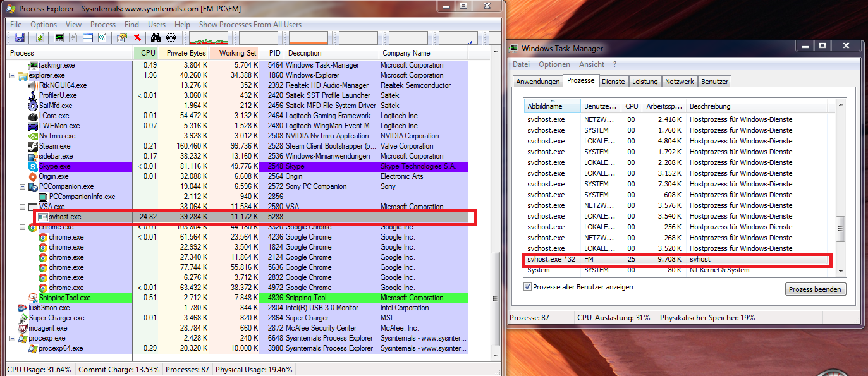Viewport: 868px width, 376px height.
Task: Click the Process Explorer scrollbar up arrow
Action: coord(496,52)
